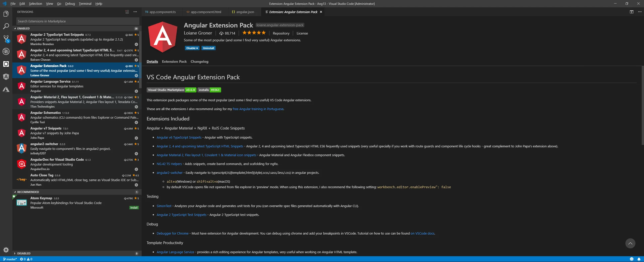The width and height of the screenshot is (644, 262).
Task: Show the Changelog tab
Action: coord(199,61)
